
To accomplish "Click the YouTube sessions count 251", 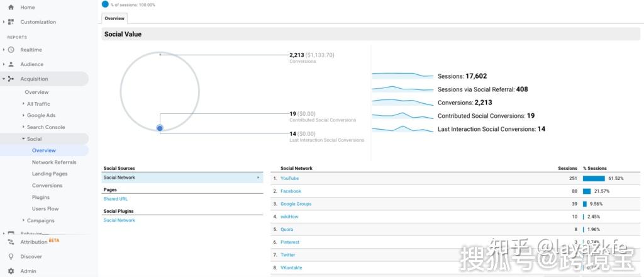I will coord(573,178).
